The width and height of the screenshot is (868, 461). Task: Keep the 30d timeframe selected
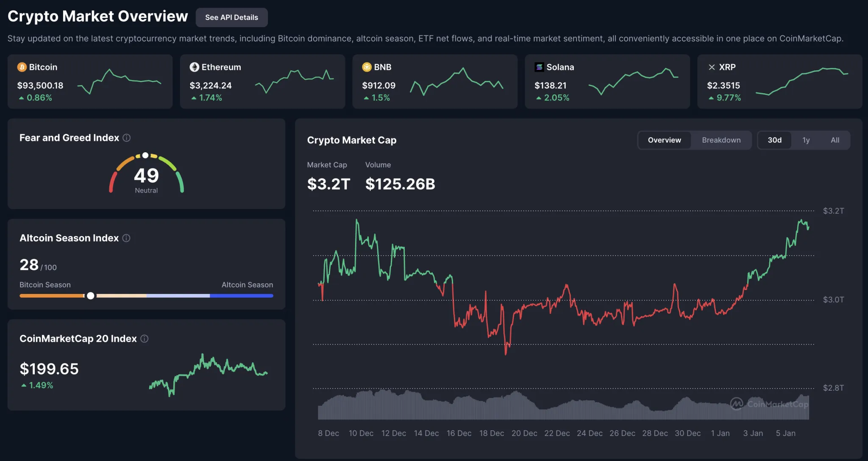coord(775,140)
